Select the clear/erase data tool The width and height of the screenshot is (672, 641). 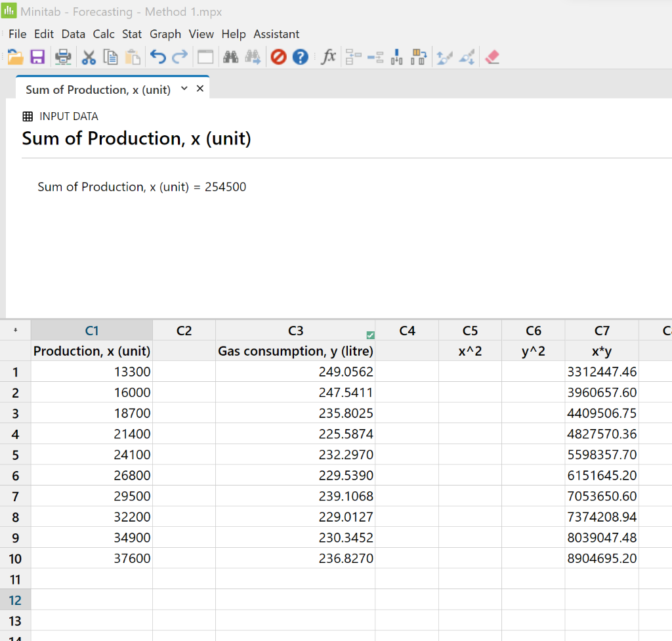coord(492,57)
